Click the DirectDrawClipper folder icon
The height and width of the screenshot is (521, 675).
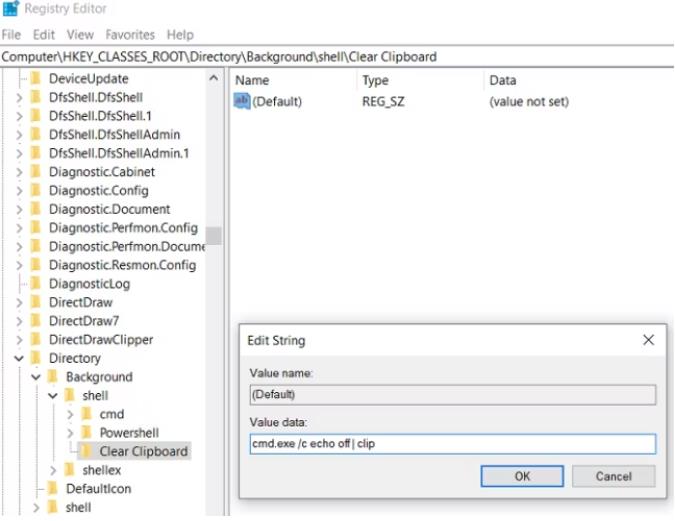tap(36, 339)
